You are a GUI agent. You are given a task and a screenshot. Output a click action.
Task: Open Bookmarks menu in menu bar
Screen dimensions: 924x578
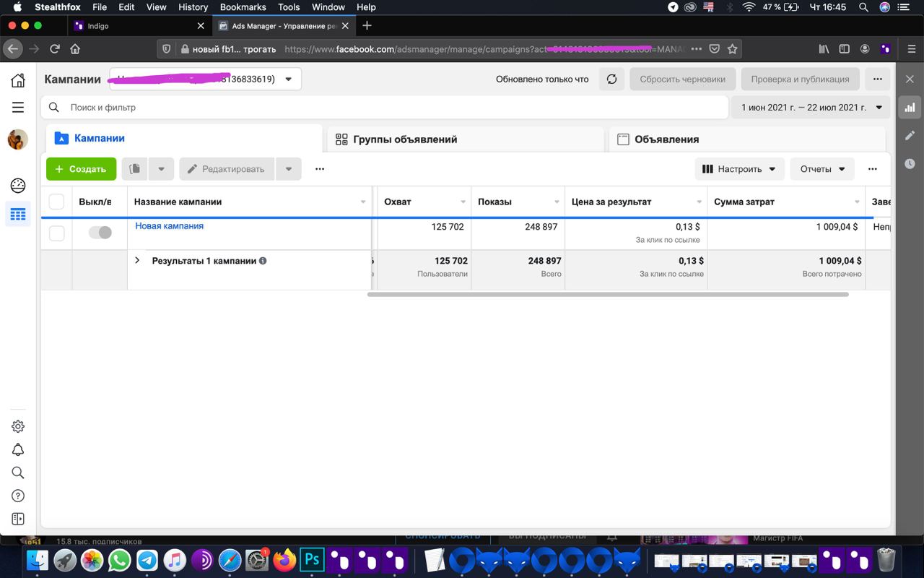(x=242, y=7)
